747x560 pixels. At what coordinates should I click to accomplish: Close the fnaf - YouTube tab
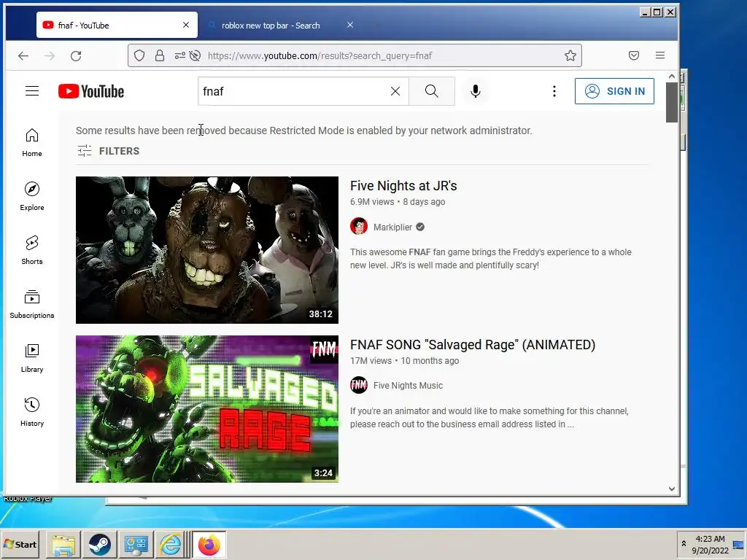coord(186,25)
